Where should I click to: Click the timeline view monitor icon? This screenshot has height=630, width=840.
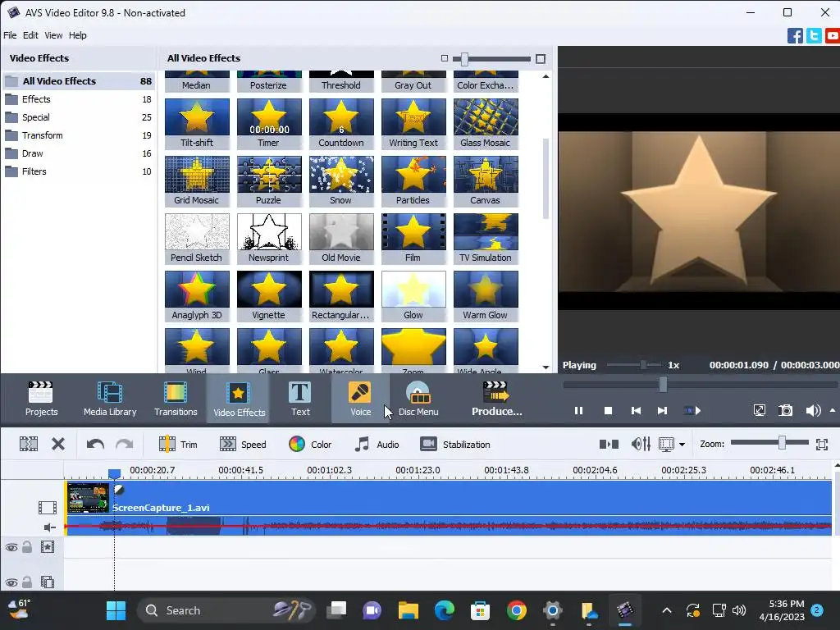click(x=666, y=444)
